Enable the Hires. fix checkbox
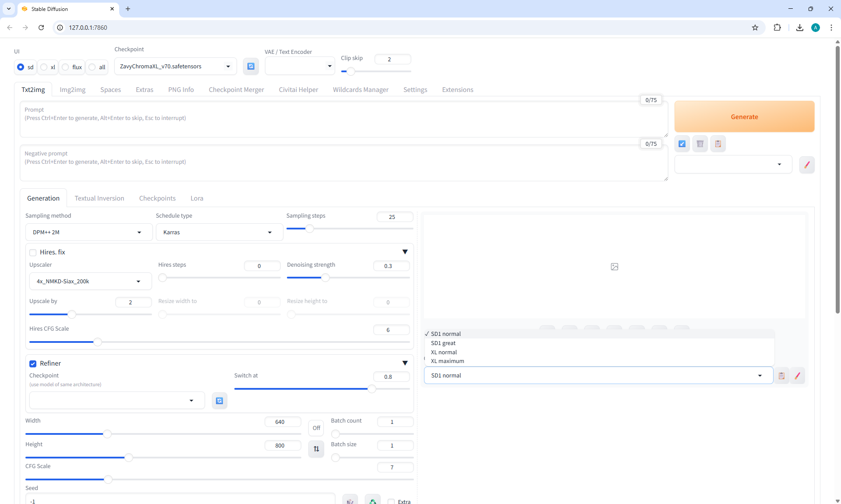The width and height of the screenshot is (841, 504). click(x=33, y=252)
